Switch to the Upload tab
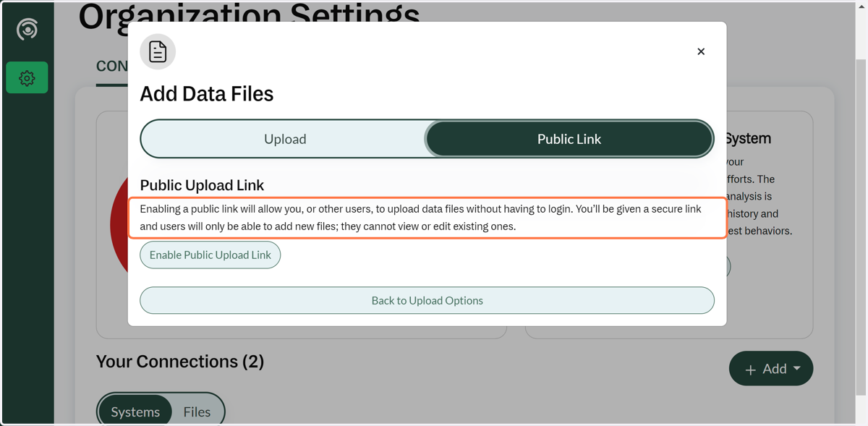 (x=285, y=139)
